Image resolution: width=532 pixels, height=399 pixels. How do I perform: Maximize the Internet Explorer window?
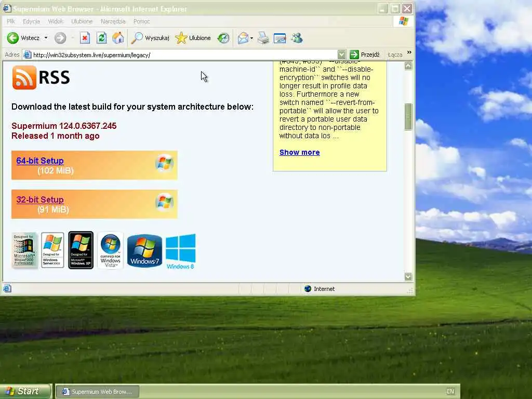[395, 8]
